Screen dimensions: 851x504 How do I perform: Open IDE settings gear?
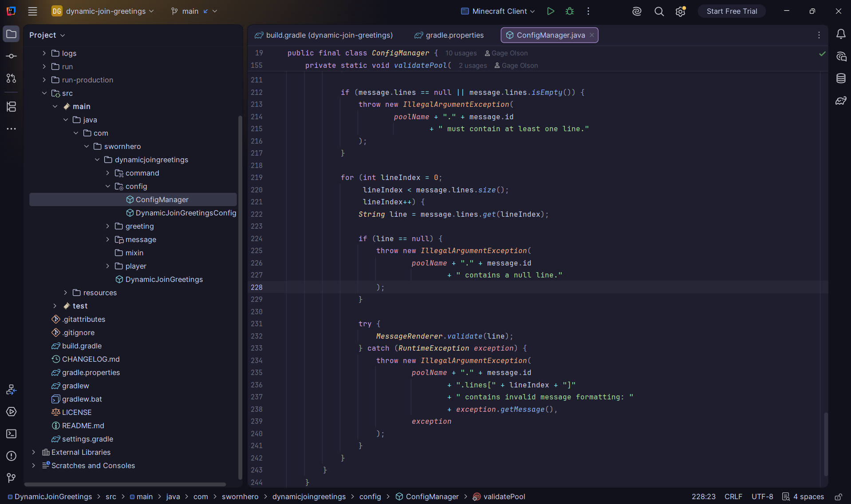(x=680, y=12)
